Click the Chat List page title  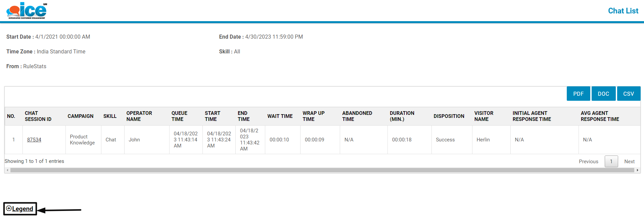(623, 11)
